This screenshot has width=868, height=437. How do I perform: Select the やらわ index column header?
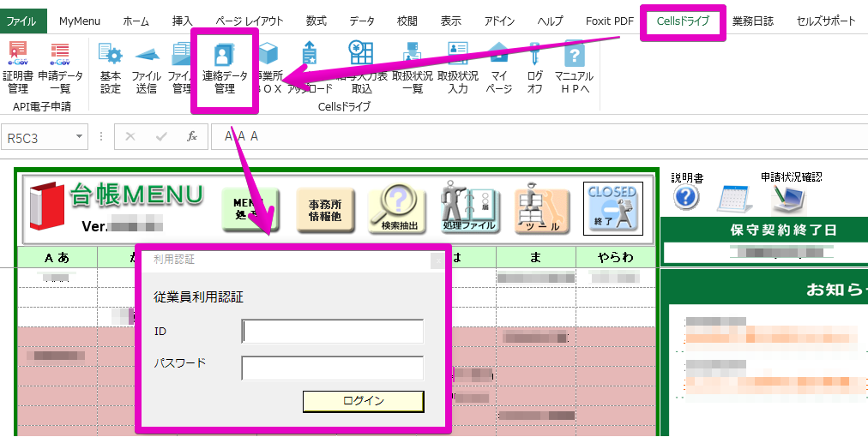(x=616, y=257)
